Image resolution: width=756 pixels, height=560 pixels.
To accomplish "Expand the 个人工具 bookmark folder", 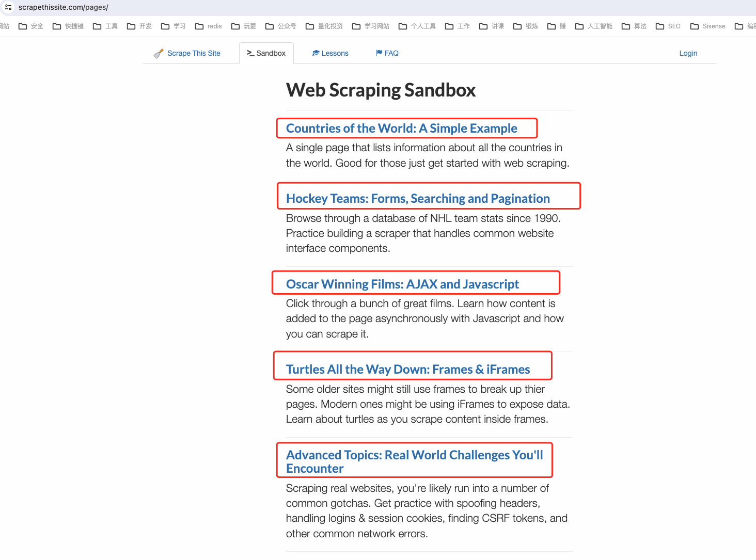I will coord(417,26).
